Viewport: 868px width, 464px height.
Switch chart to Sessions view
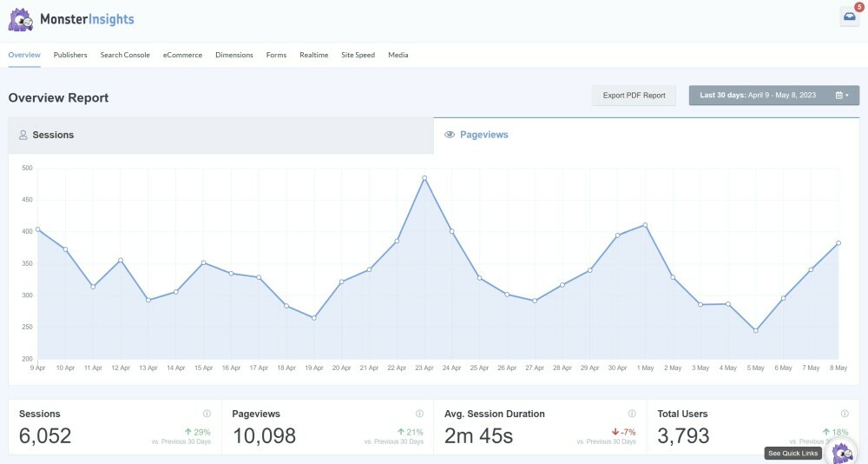(x=220, y=136)
